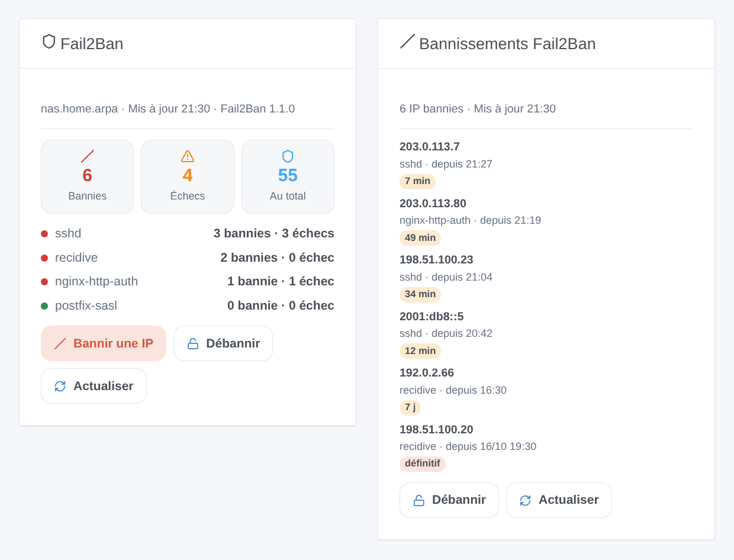This screenshot has width=734, height=560.
Task: Click the 7 j remaining badge
Action: tap(410, 407)
